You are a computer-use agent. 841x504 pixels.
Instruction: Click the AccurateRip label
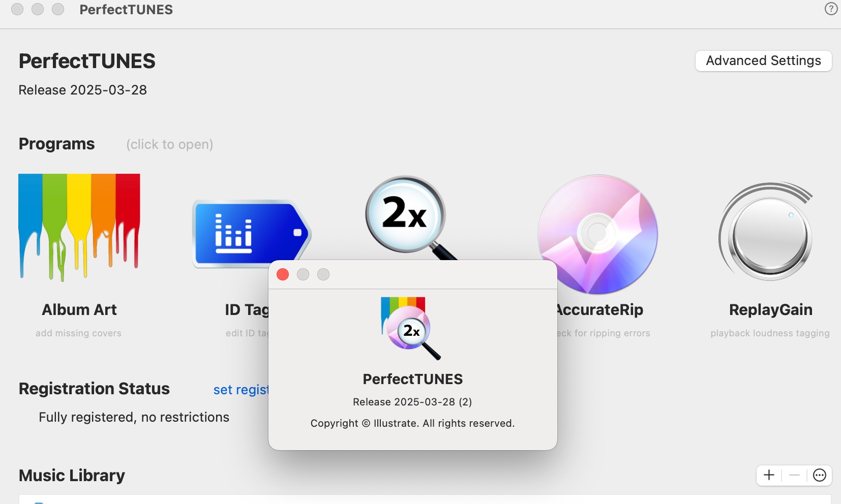[600, 309]
